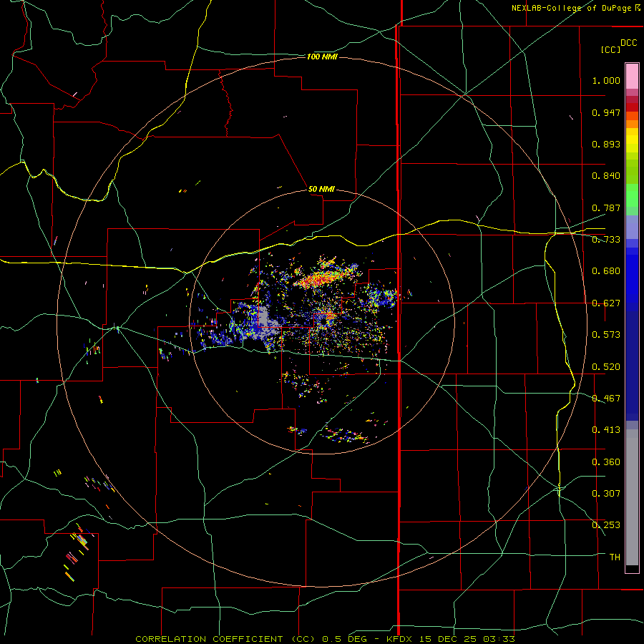Click the 1.000 scale value
The height and width of the screenshot is (644, 644).
point(606,80)
